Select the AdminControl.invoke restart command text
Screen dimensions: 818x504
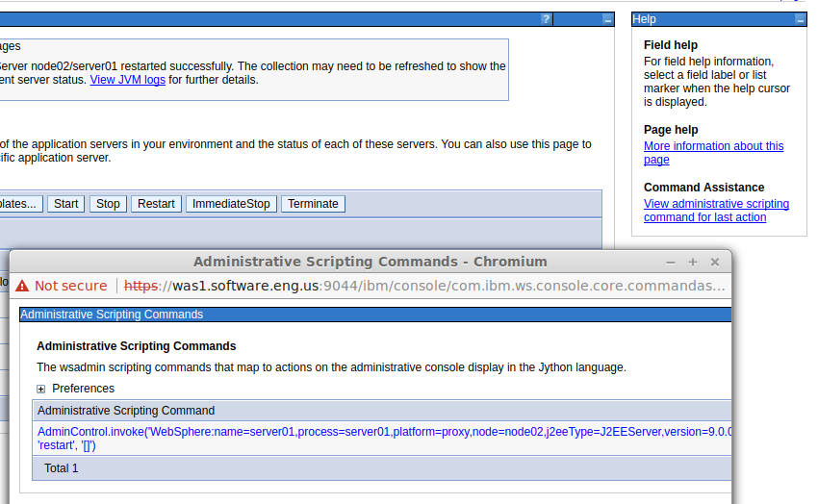coord(385,439)
